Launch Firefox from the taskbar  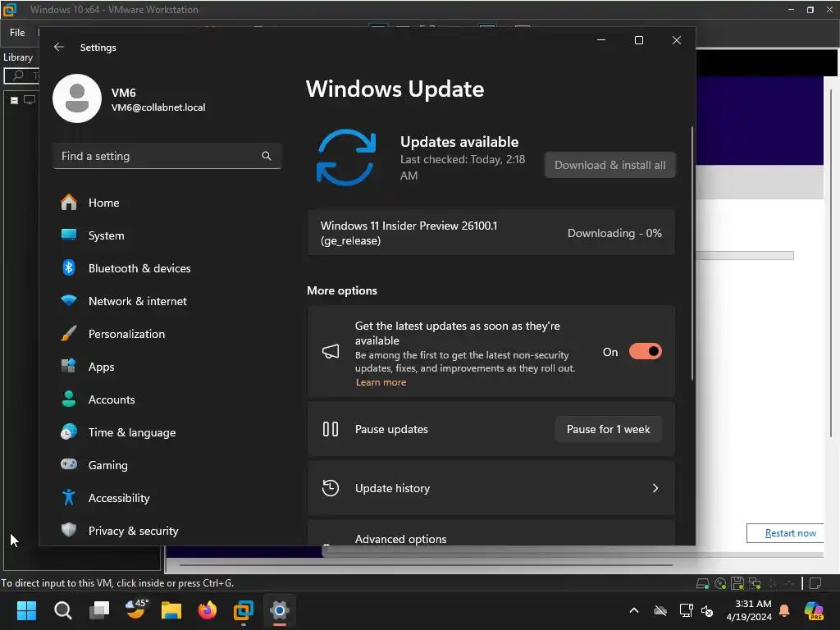click(208, 610)
